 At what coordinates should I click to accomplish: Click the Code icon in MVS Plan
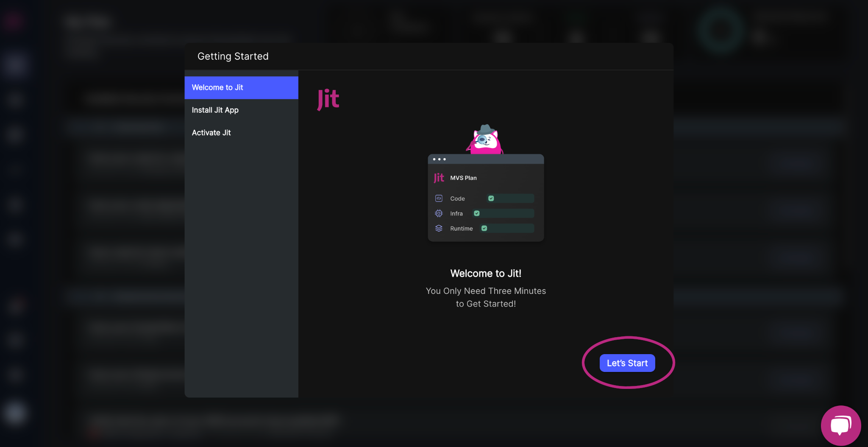(x=439, y=198)
